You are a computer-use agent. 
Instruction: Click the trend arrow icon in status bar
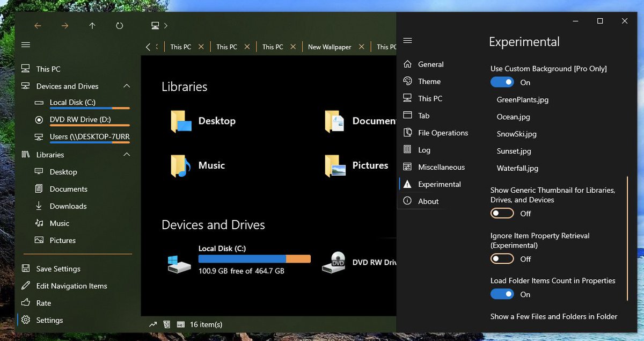pyautogui.click(x=153, y=324)
